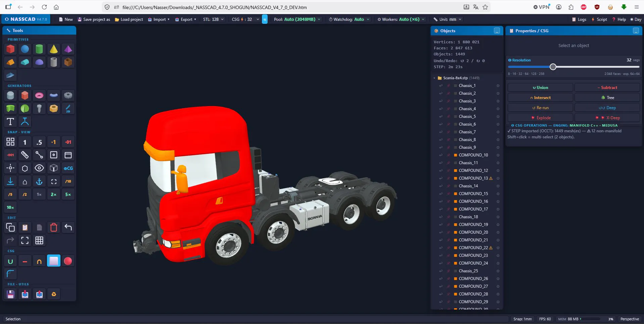644x324 pixels.
Task: Click the Union button in Properties panel
Action: (540, 88)
